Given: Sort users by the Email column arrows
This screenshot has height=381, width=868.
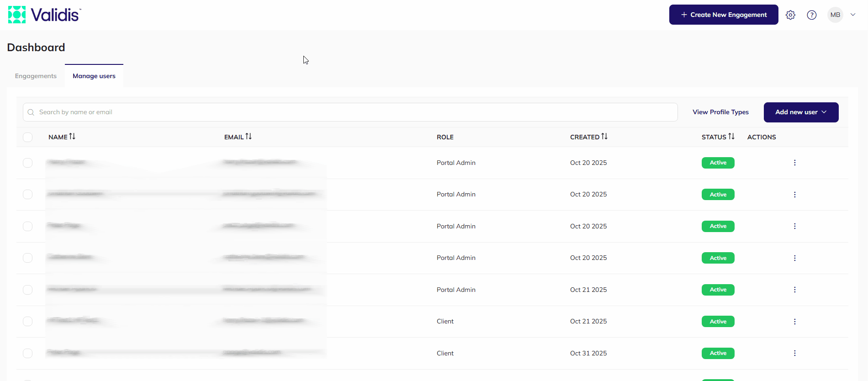Looking at the screenshot, I should [249, 137].
